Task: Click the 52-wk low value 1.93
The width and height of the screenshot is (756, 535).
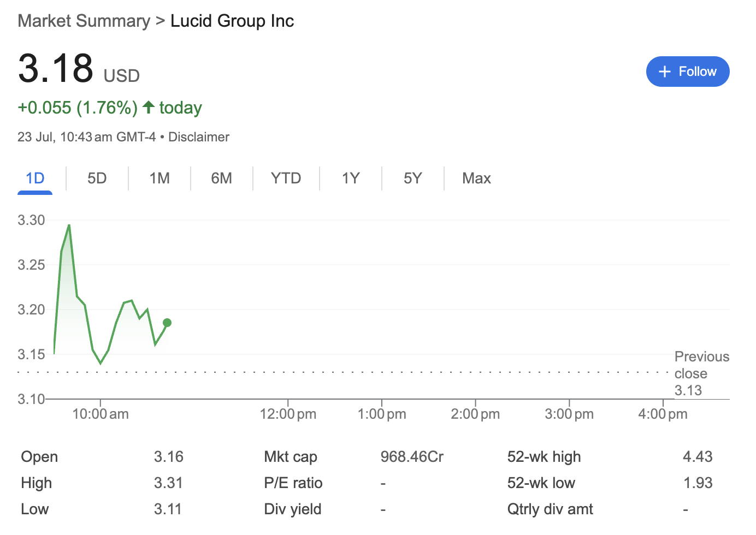Action: (x=698, y=483)
